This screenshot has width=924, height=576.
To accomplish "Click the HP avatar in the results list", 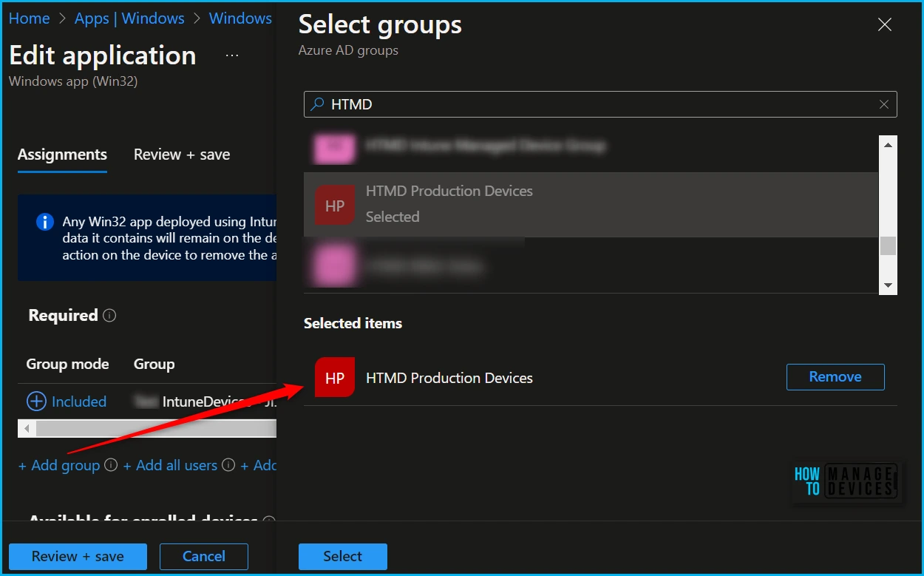I will pos(335,205).
